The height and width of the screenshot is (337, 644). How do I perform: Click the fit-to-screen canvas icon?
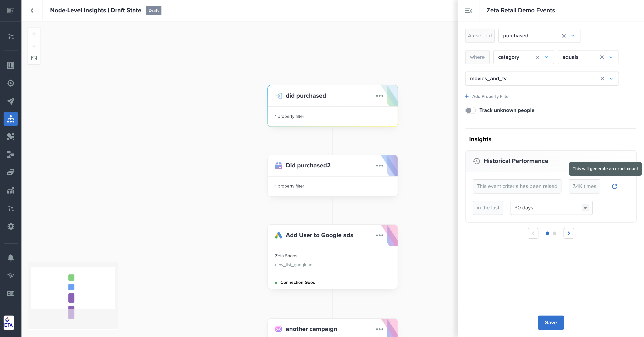34,58
